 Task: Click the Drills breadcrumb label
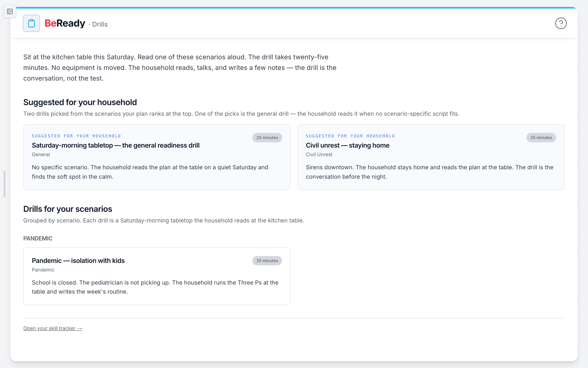coord(100,24)
